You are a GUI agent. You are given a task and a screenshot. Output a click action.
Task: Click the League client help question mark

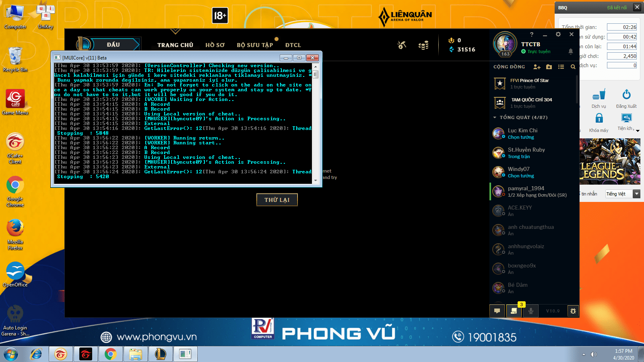pyautogui.click(x=532, y=35)
